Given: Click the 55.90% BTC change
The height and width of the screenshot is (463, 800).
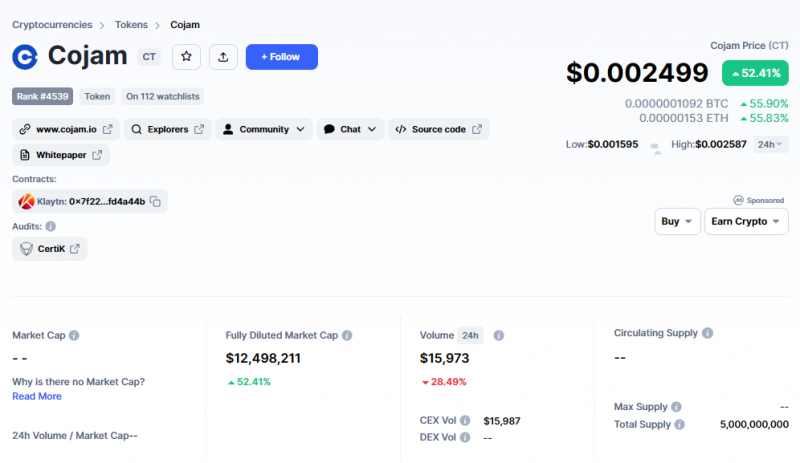Looking at the screenshot, I should tap(764, 104).
